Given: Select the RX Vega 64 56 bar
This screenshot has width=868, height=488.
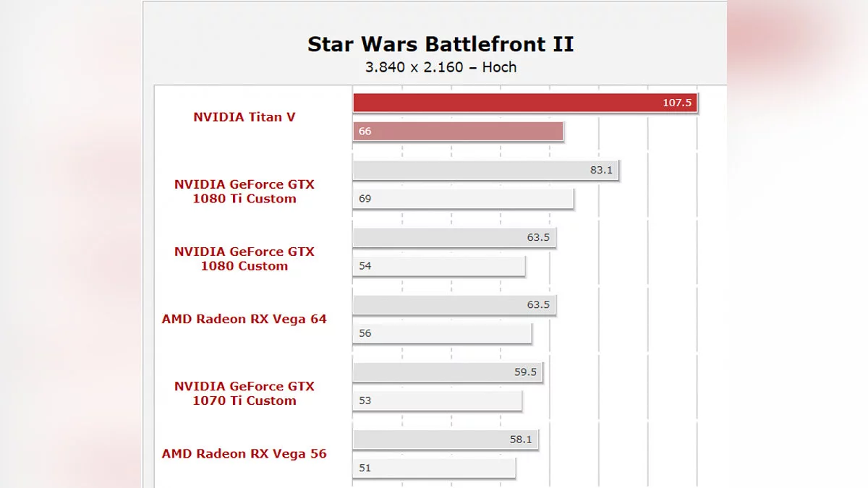Looking at the screenshot, I should (x=441, y=333).
